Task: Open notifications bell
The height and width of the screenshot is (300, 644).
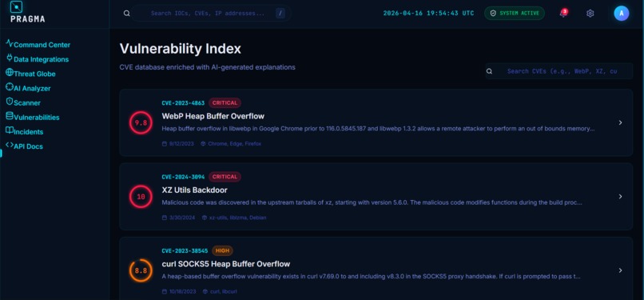Action: coord(563,13)
